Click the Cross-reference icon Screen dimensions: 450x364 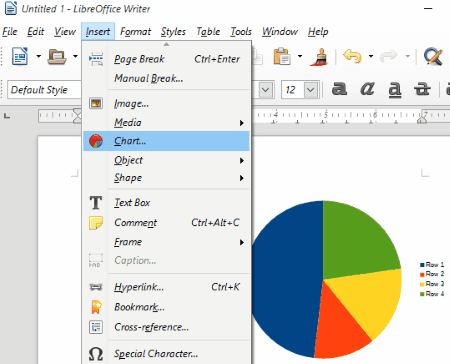(x=96, y=327)
